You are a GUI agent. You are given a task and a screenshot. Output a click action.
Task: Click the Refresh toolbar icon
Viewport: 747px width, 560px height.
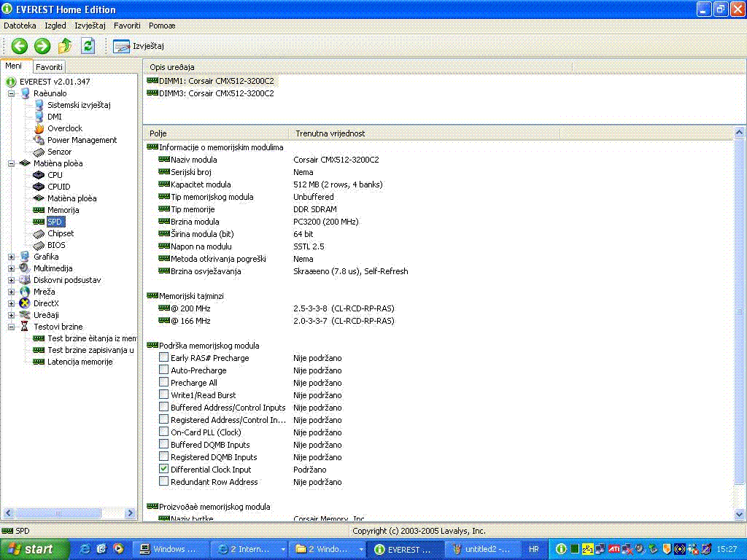click(x=88, y=46)
